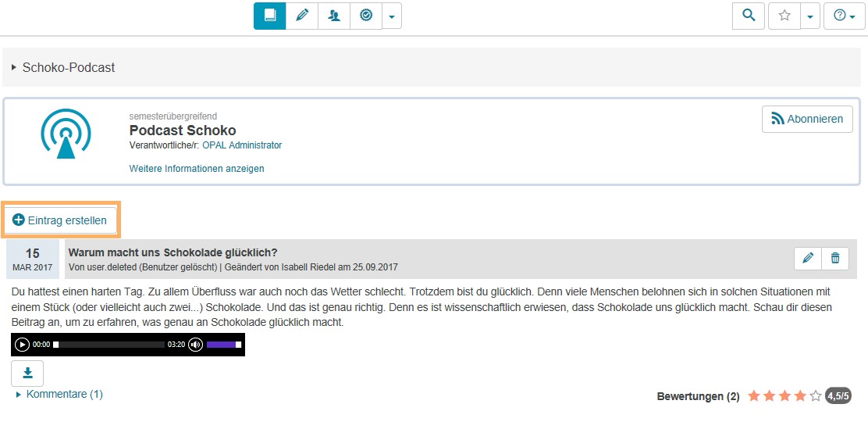Open the pencil course editor icon
The image size is (868, 422).
point(302,16)
